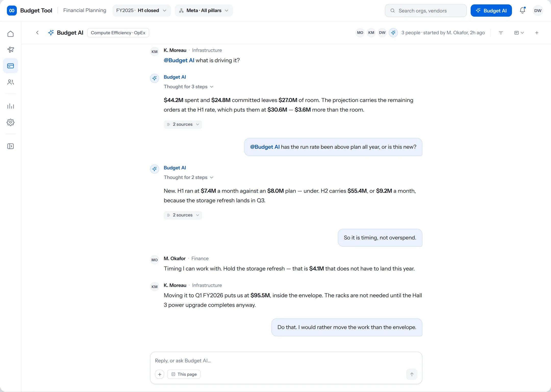The image size is (551, 392).
Task: Send message with the up arrow button
Action: 412,374
